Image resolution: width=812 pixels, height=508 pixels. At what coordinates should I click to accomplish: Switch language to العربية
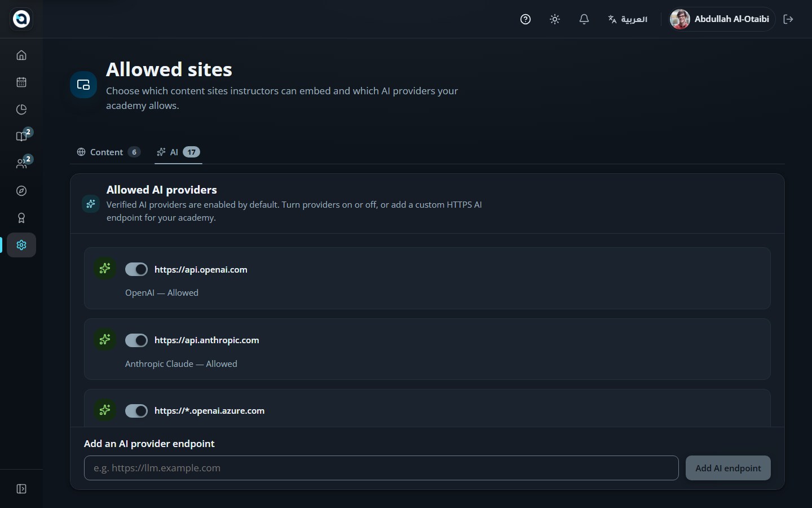click(x=628, y=19)
